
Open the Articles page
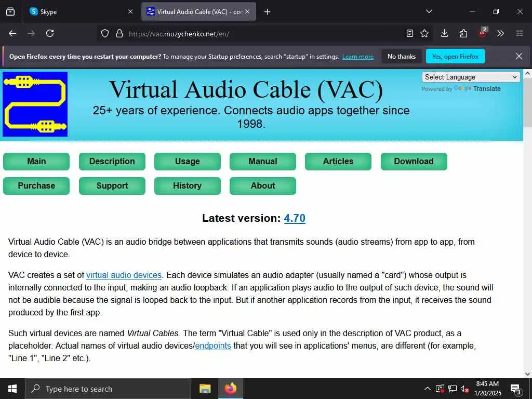pos(338,162)
